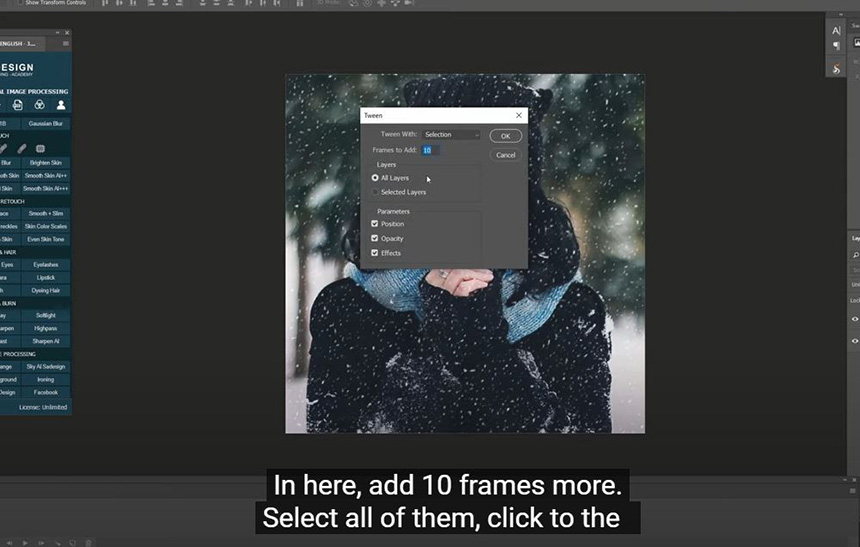The width and height of the screenshot is (860, 547).
Task: Click the Frames to Add field
Action: click(x=428, y=150)
